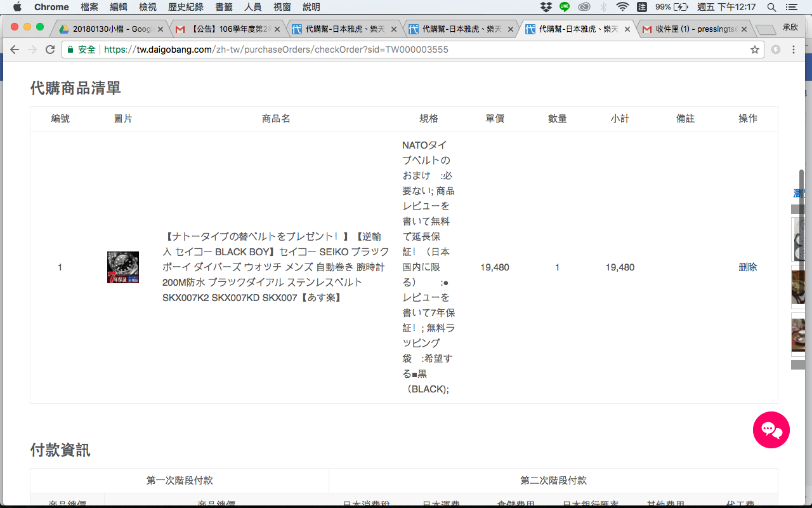Click the 操作 column header

pos(748,119)
